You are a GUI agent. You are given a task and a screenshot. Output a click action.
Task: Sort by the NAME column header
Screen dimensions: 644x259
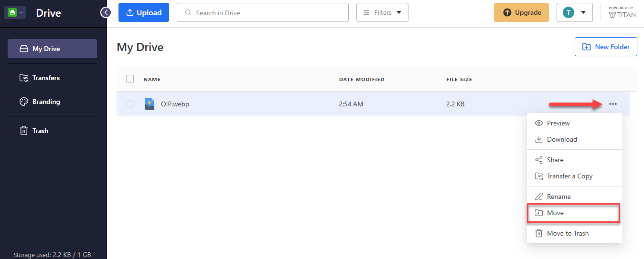point(152,79)
